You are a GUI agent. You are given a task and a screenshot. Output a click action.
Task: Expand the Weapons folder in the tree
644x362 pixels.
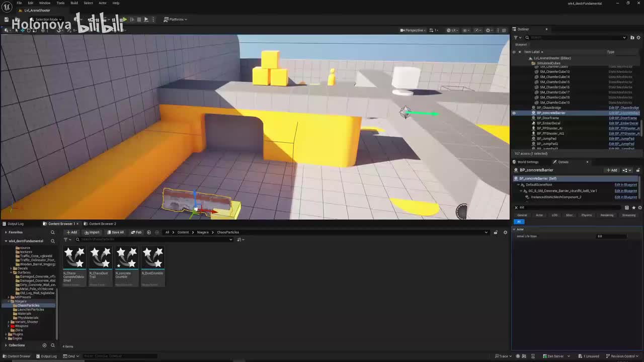click(x=8, y=326)
